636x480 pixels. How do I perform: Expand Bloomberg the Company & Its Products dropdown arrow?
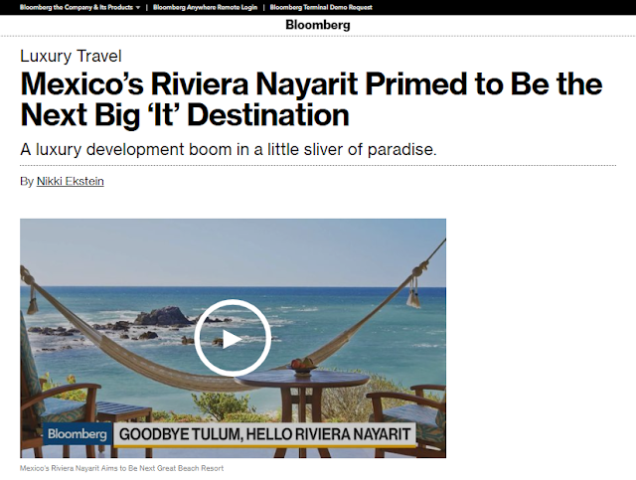[138, 7]
